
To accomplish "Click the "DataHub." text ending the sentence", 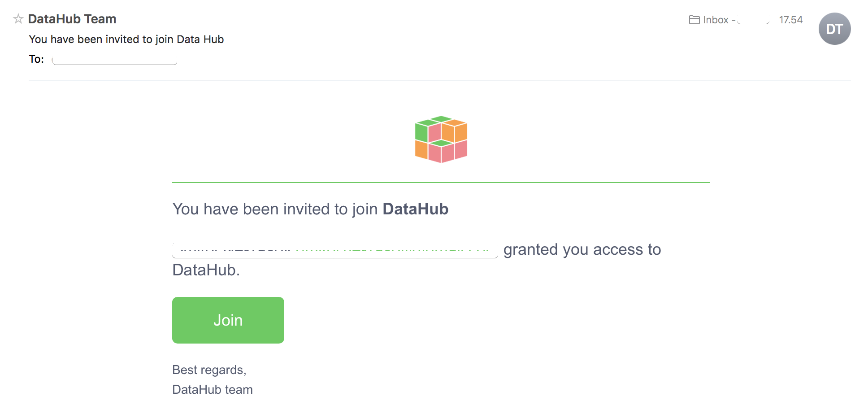I will click(206, 270).
